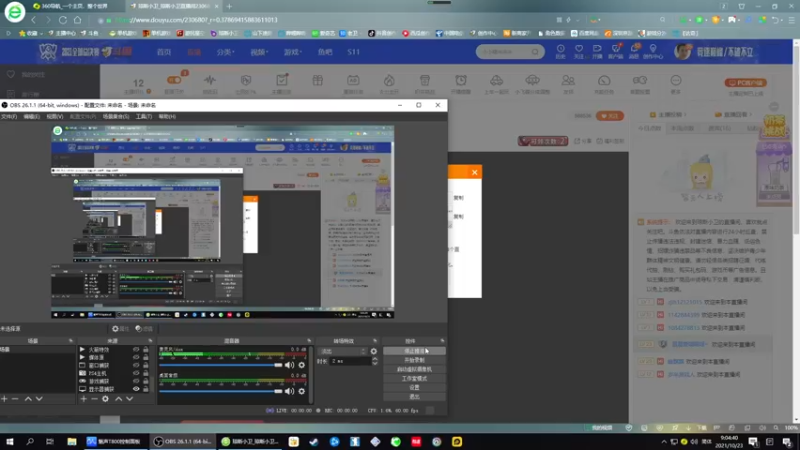The image size is (800, 450).
Task: Open OBS 编辑(E) menu
Action: click(x=31, y=116)
